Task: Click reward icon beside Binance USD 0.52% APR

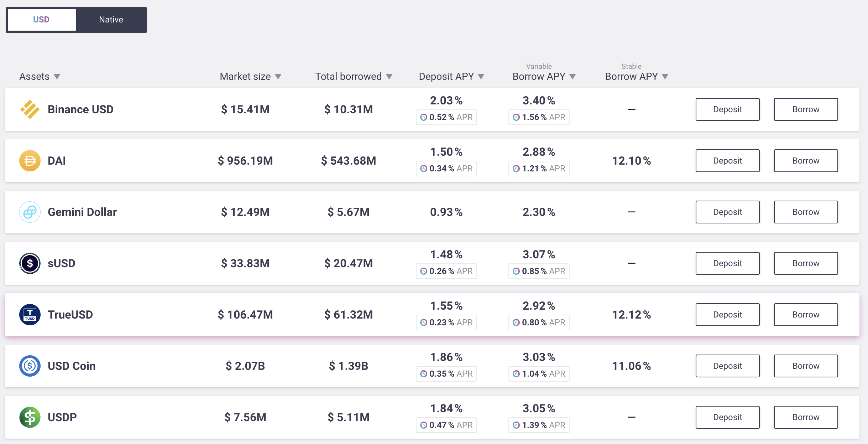Action: [424, 117]
